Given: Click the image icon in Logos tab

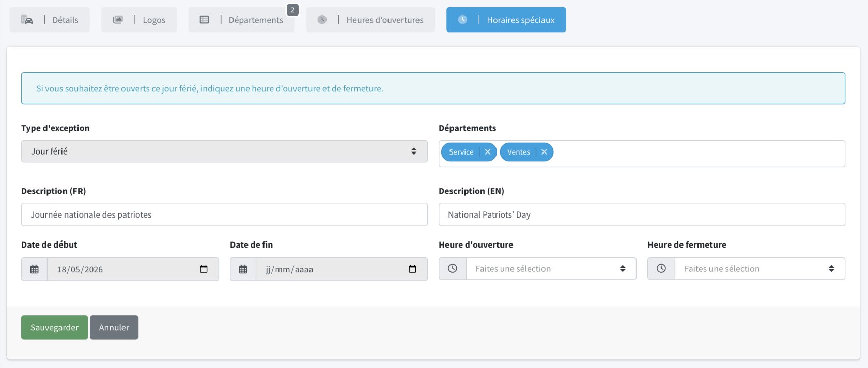Looking at the screenshot, I should [118, 20].
